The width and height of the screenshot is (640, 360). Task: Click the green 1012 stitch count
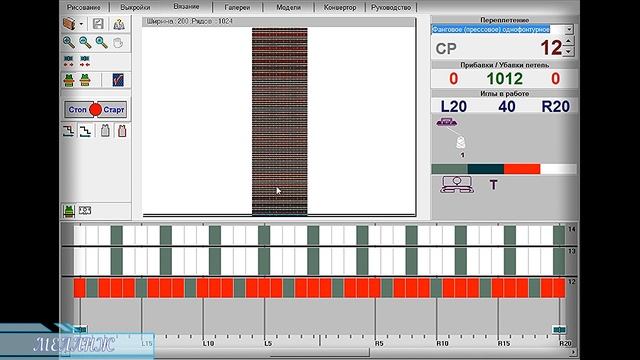coord(504,79)
